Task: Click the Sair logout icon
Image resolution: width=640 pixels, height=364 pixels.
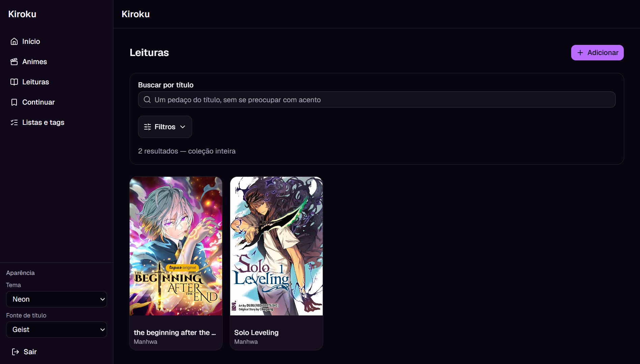Action: pyautogui.click(x=16, y=352)
